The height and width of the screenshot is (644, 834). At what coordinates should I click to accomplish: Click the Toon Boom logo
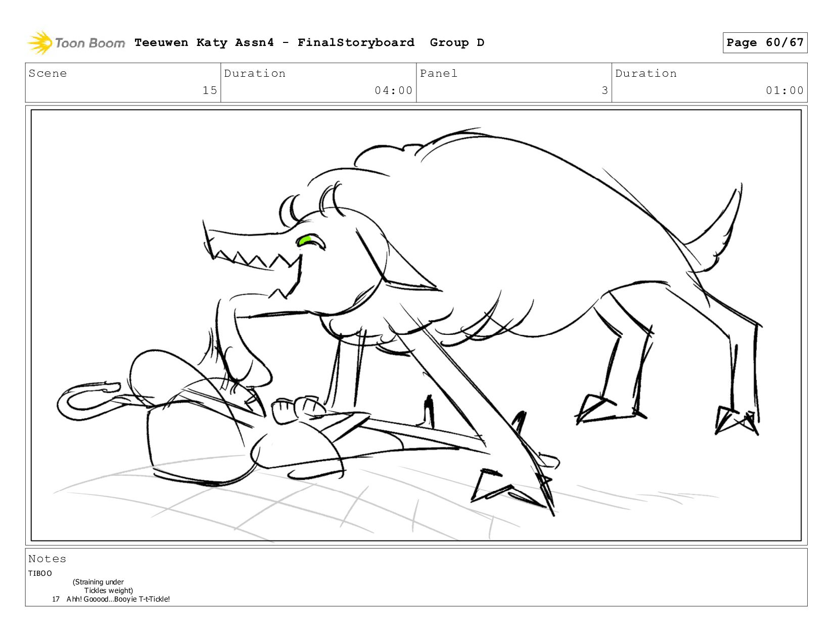click(x=76, y=42)
